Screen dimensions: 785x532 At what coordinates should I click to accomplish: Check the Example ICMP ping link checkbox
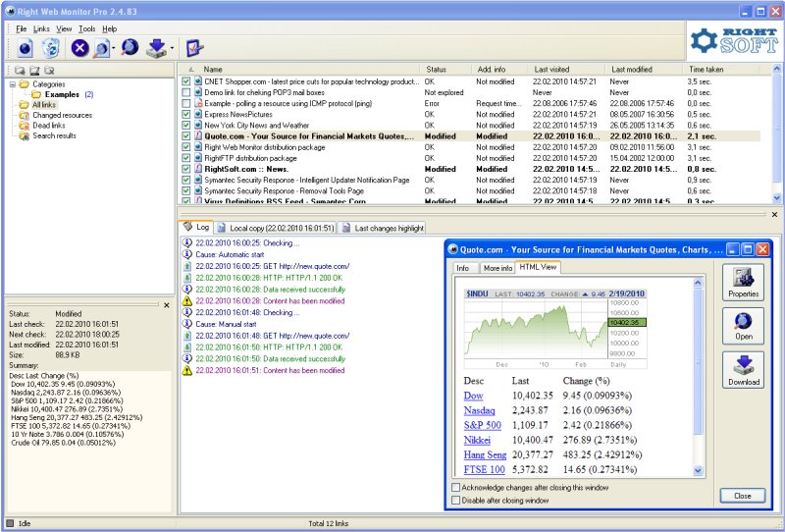[x=186, y=103]
